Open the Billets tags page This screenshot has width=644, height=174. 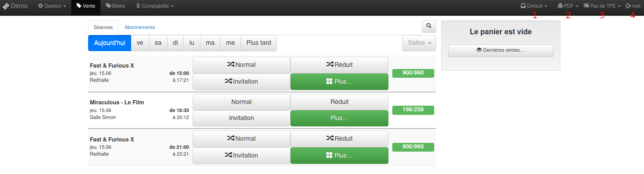pos(115,6)
